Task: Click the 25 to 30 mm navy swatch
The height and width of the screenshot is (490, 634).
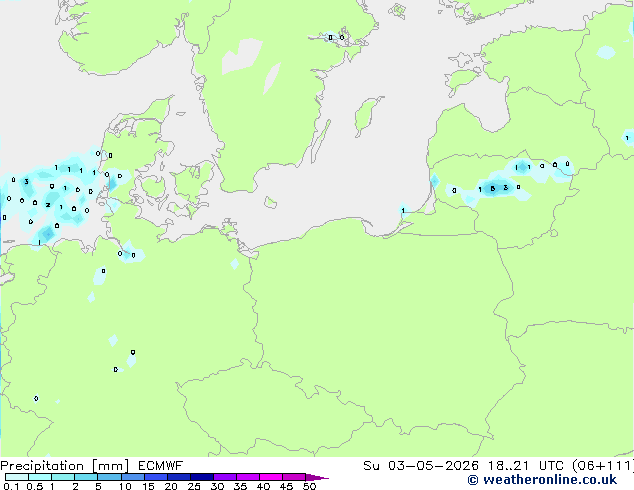Action: click(201, 477)
